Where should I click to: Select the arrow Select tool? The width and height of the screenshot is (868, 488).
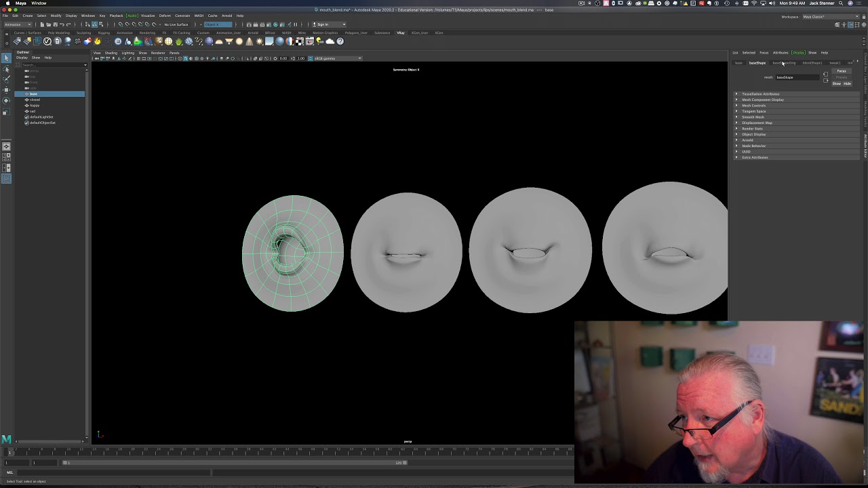[6, 58]
